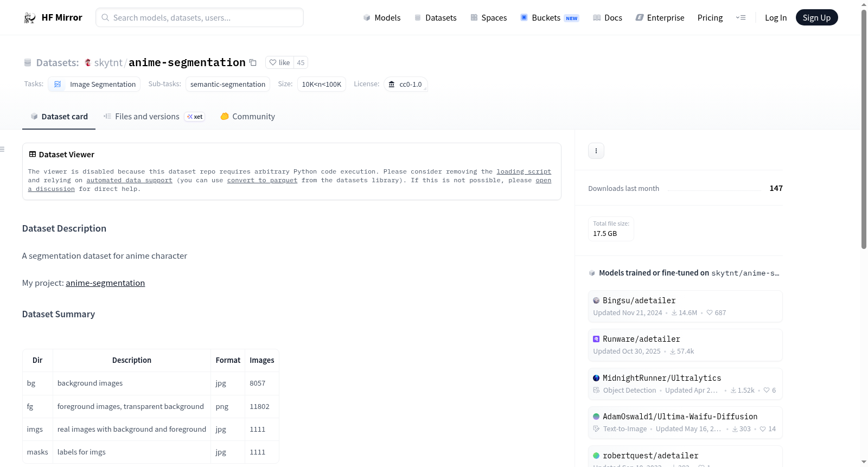The height and width of the screenshot is (467, 868).
Task: Open the skytnt user profile link
Action: click(x=108, y=63)
